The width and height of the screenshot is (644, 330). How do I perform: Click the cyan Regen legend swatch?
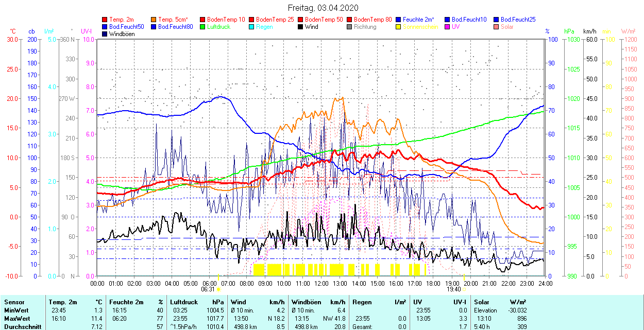(x=251, y=27)
